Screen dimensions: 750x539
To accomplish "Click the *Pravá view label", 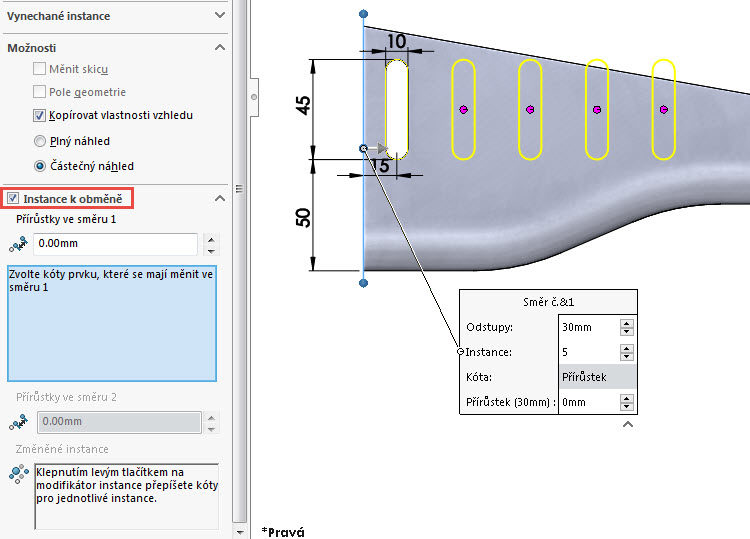I will point(283,532).
